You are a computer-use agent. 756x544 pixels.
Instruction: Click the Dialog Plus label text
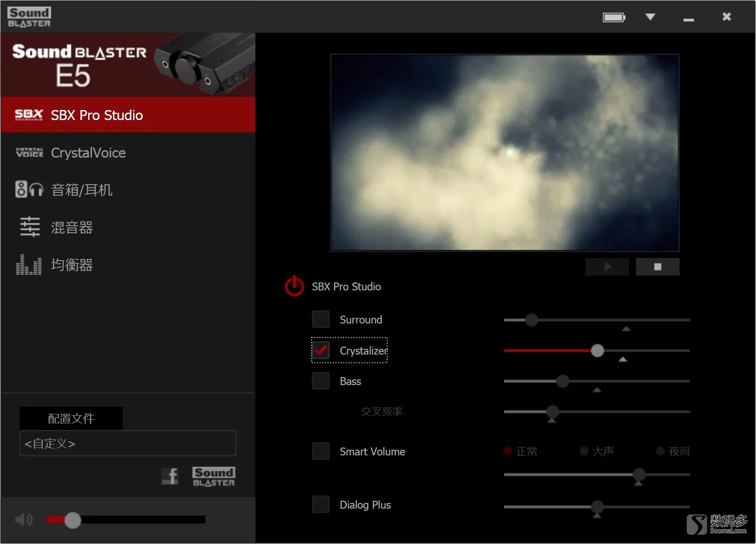pos(365,505)
